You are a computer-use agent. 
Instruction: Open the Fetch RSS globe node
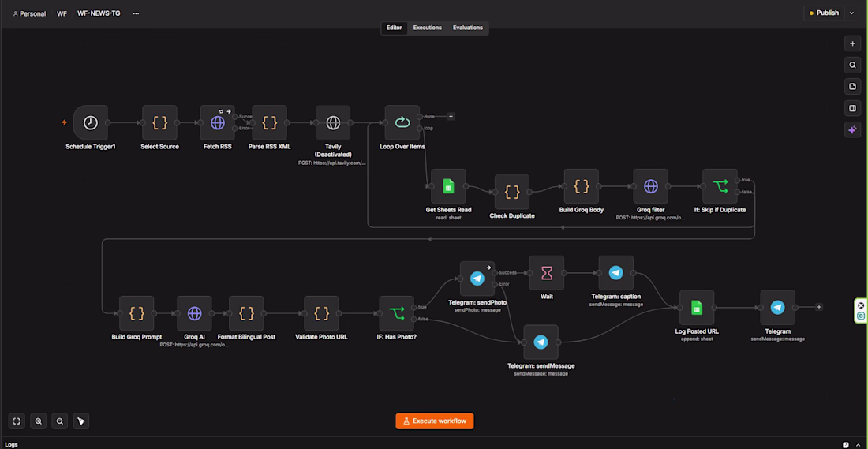[x=218, y=122]
